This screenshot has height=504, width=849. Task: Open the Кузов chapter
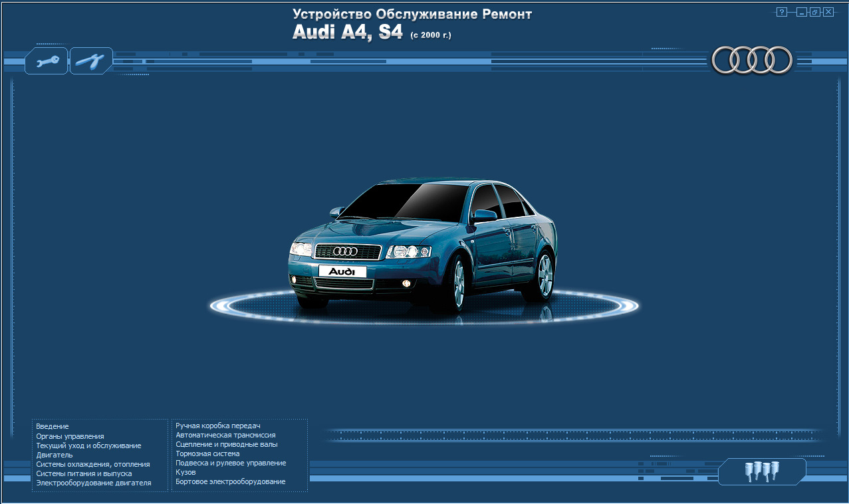tap(185, 472)
